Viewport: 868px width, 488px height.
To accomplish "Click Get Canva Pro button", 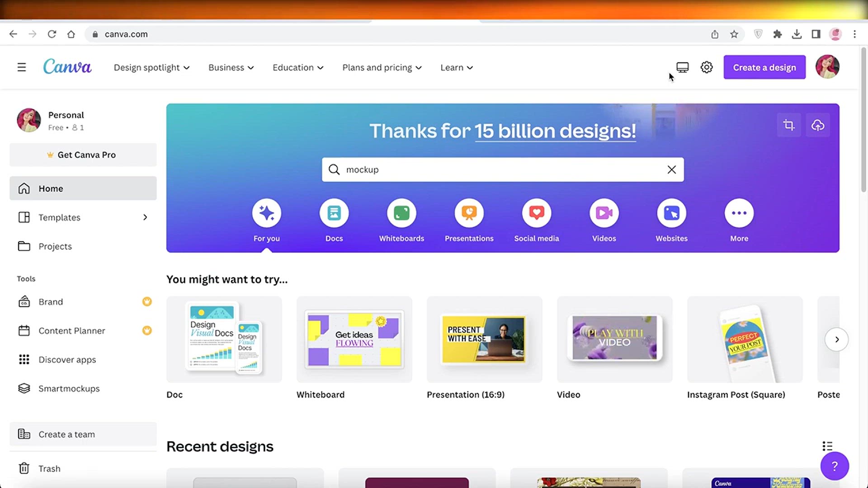I will point(83,155).
